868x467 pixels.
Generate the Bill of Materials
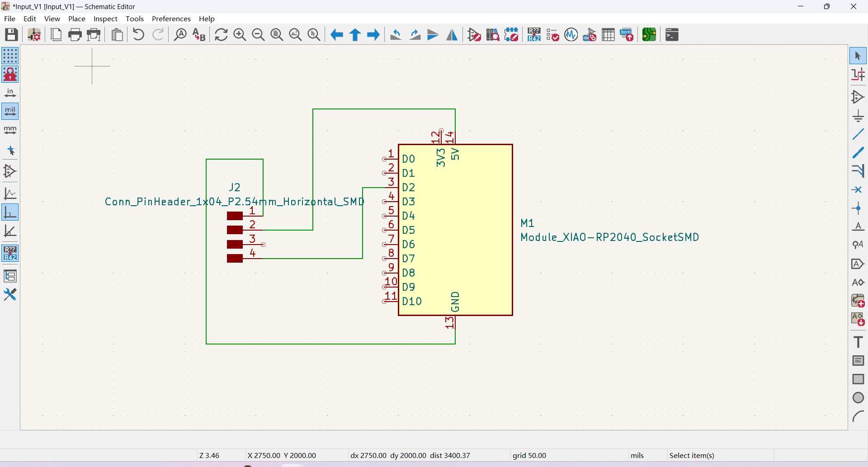point(627,35)
